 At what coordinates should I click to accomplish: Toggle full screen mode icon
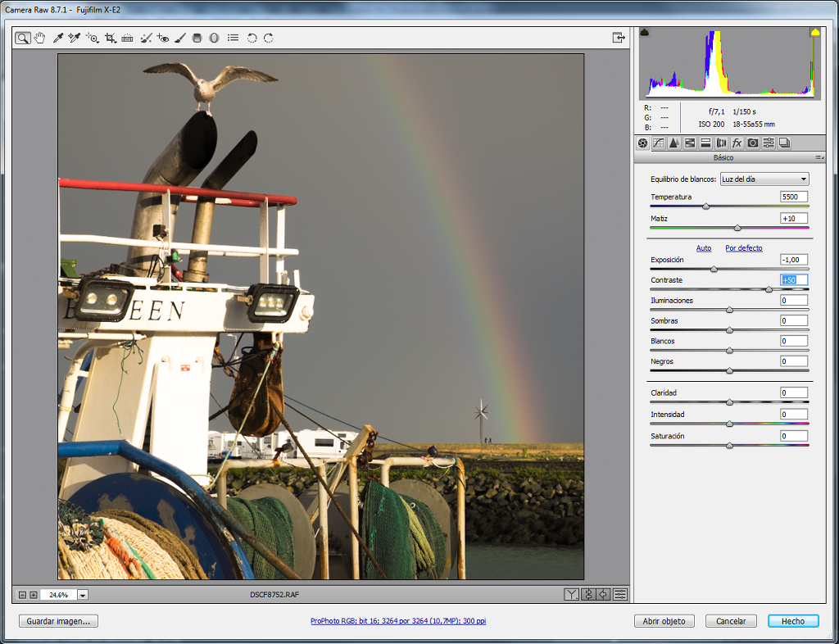[x=619, y=38]
